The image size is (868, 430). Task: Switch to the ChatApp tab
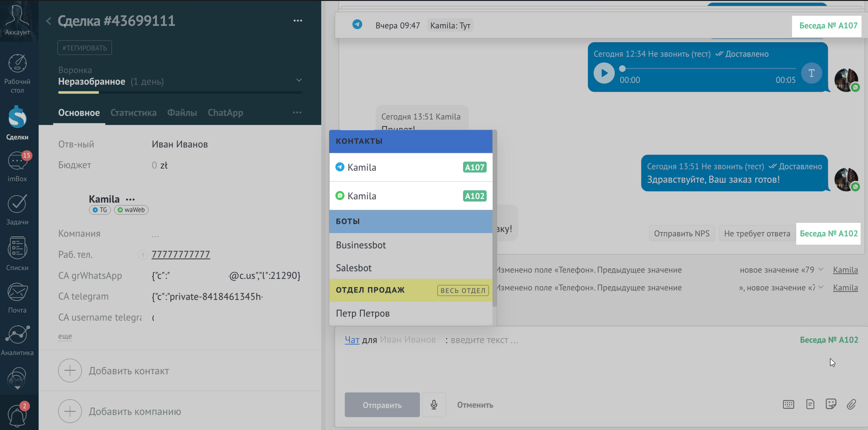(x=225, y=113)
